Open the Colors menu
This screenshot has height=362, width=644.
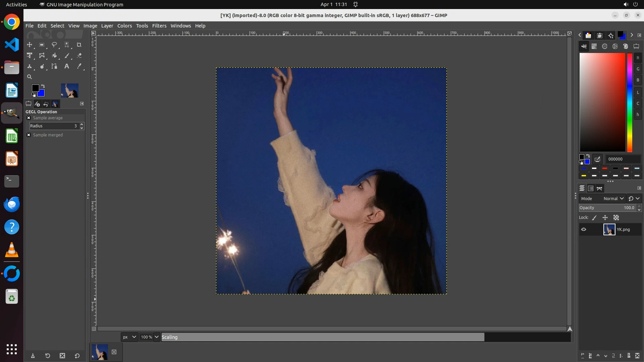coord(124,26)
